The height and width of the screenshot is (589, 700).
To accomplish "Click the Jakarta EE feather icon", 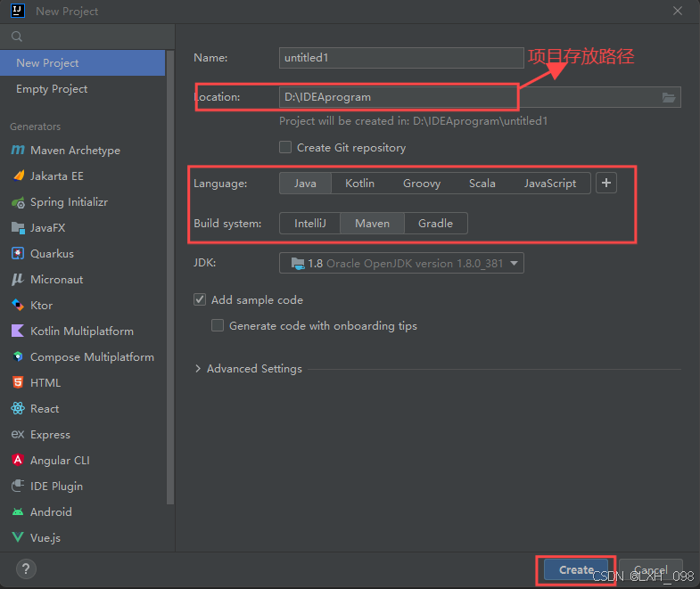I will pyautogui.click(x=19, y=176).
